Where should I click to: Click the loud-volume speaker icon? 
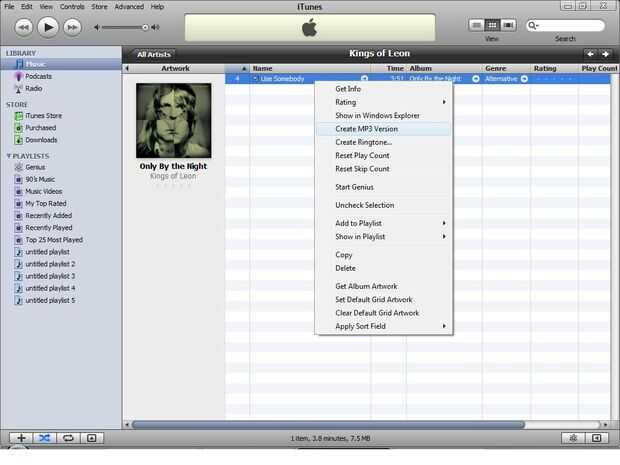click(155, 27)
